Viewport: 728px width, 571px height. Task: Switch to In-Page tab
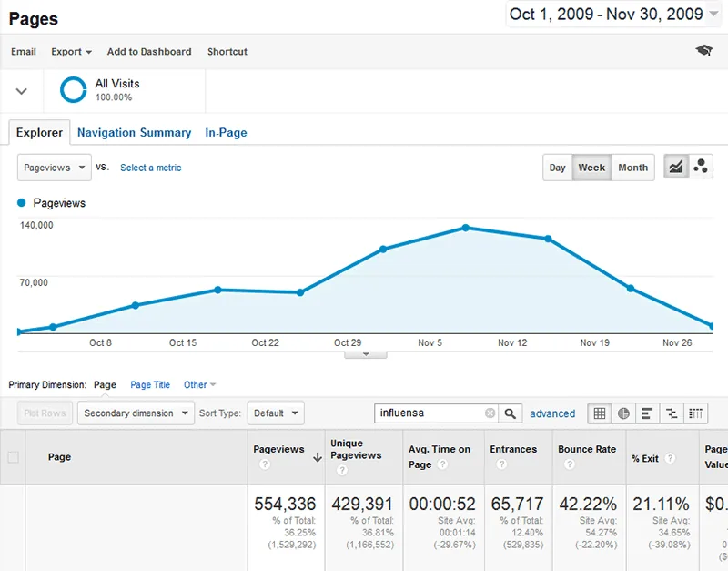coord(226,132)
